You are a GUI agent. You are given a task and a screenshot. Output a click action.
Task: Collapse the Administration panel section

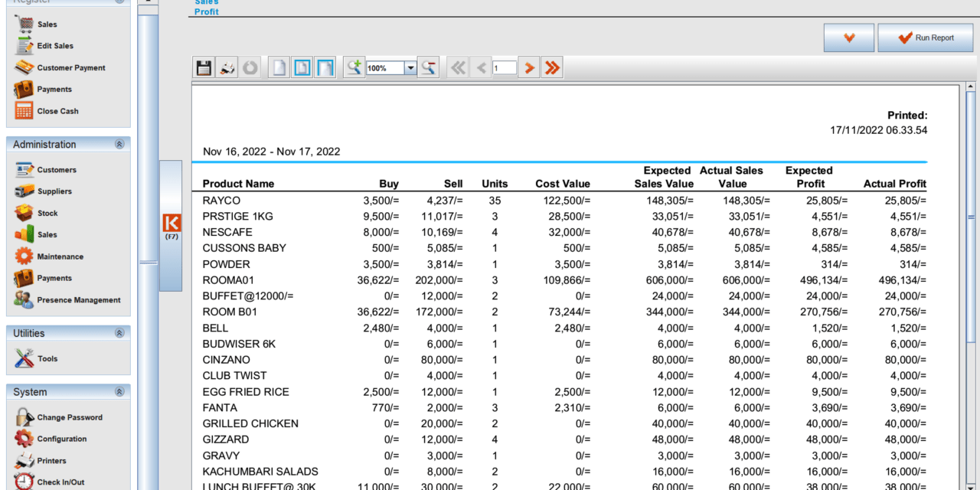click(119, 144)
